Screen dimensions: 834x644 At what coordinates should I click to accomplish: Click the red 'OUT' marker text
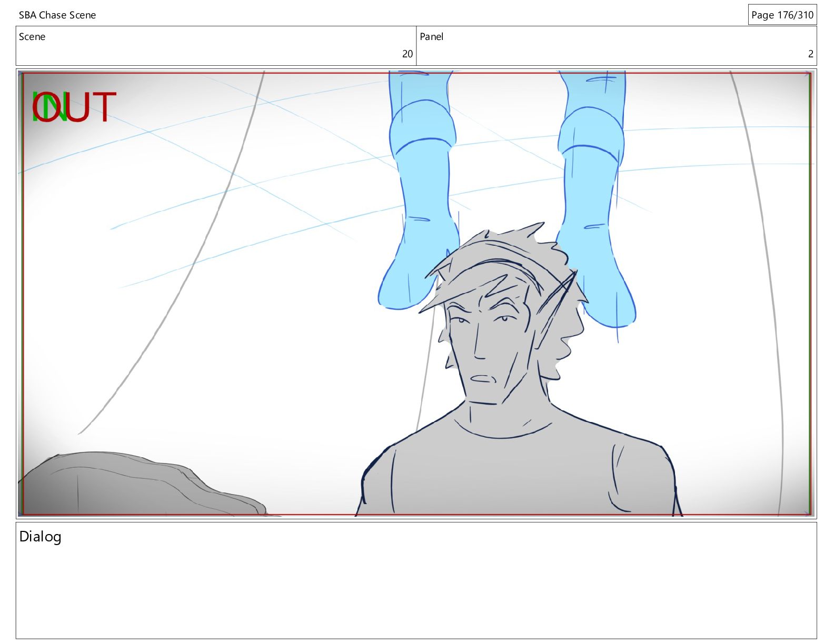[74, 107]
